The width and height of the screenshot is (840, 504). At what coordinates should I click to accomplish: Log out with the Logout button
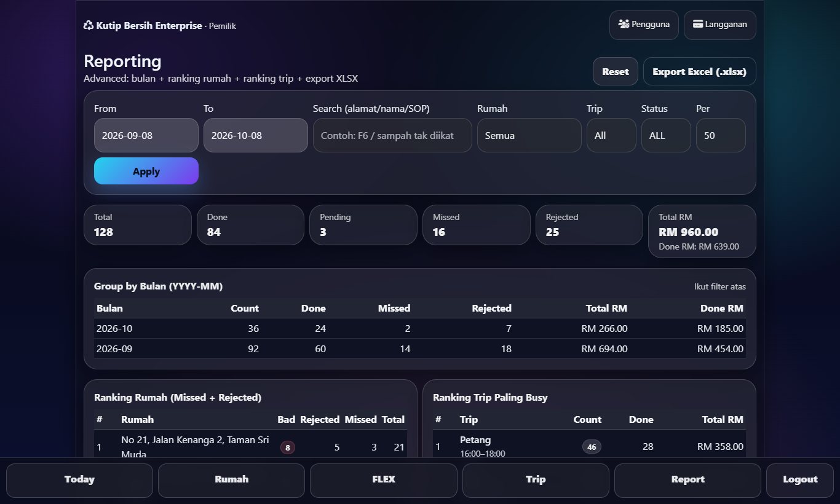coord(800,480)
